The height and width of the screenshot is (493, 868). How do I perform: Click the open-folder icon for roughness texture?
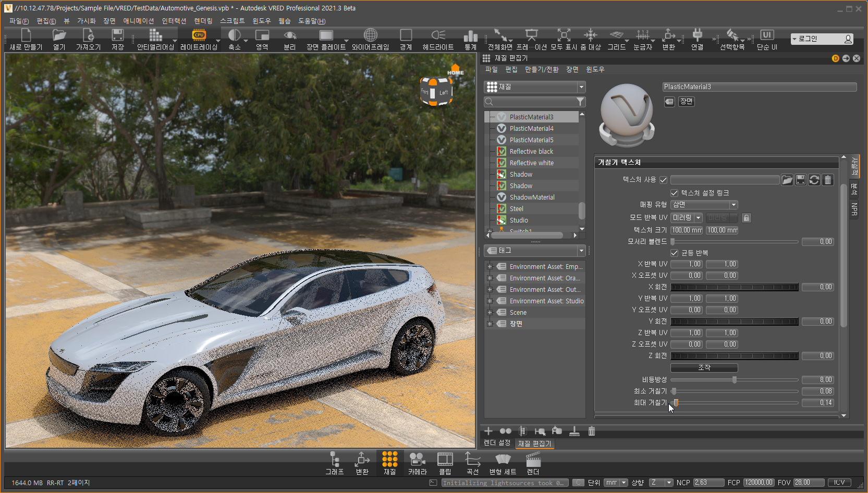pyautogui.click(x=787, y=180)
